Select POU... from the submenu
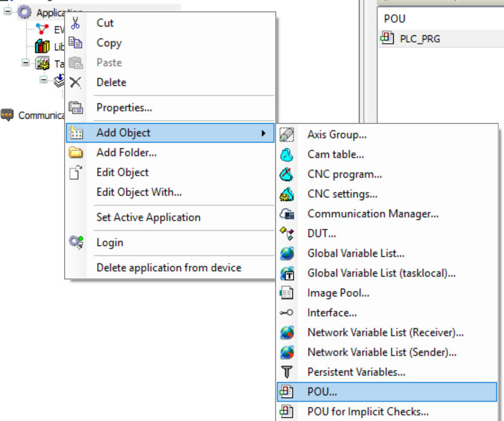This screenshot has width=504, height=421. pyautogui.click(x=322, y=392)
